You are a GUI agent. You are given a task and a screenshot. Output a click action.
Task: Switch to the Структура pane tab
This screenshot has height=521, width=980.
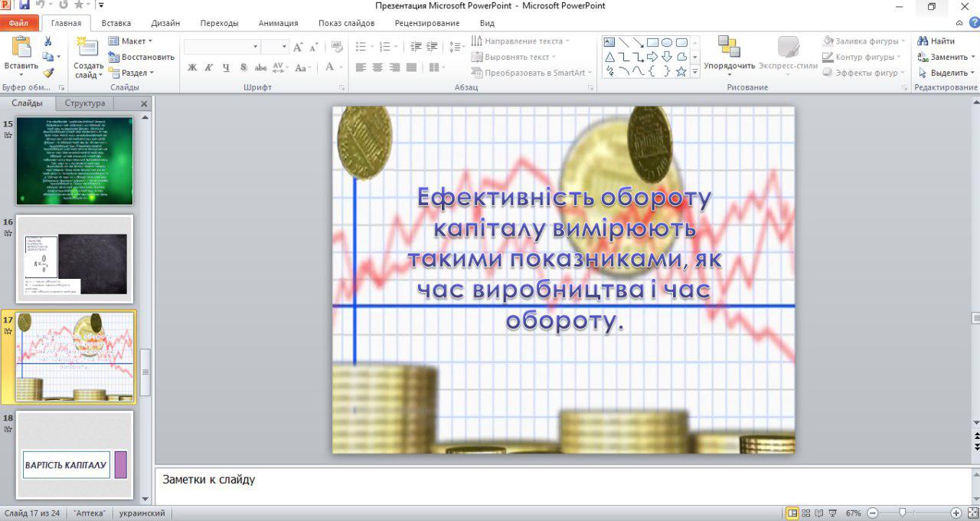[x=85, y=103]
